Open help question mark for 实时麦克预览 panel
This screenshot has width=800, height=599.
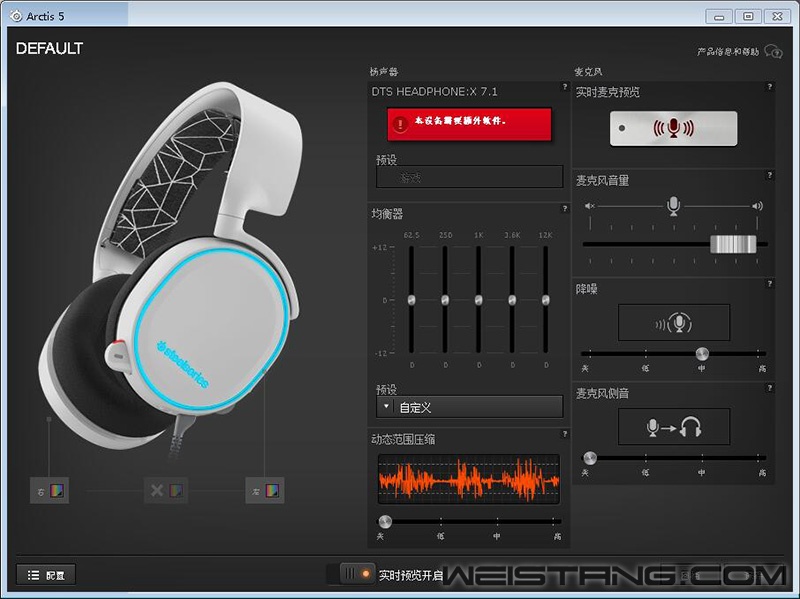click(x=769, y=87)
